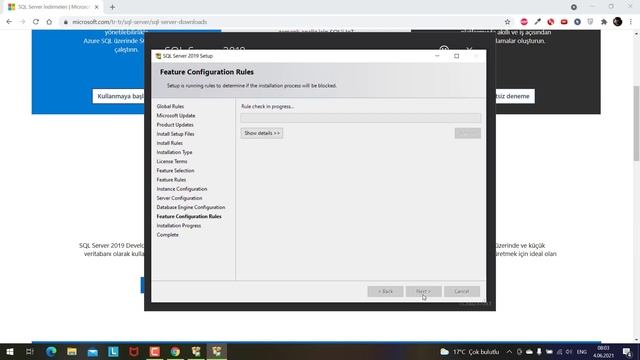Click the eyedropper extension icon
The height and width of the screenshot is (360, 640).
(537, 22)
